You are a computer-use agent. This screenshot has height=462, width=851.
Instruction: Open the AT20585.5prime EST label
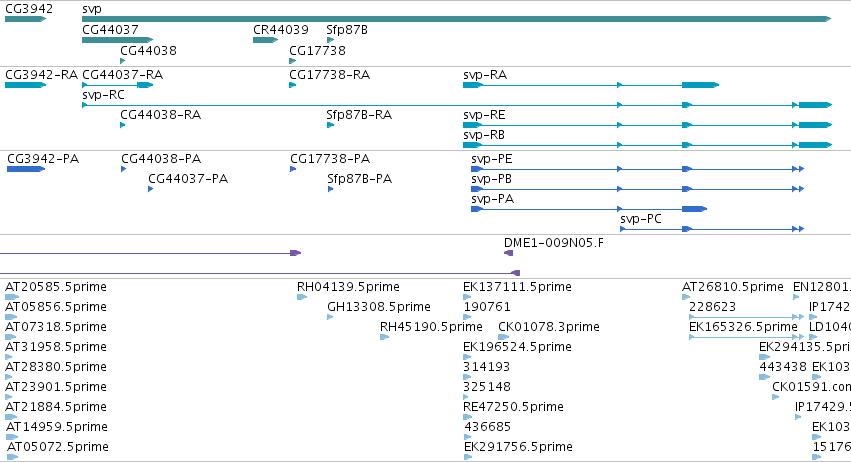[56, 287]
